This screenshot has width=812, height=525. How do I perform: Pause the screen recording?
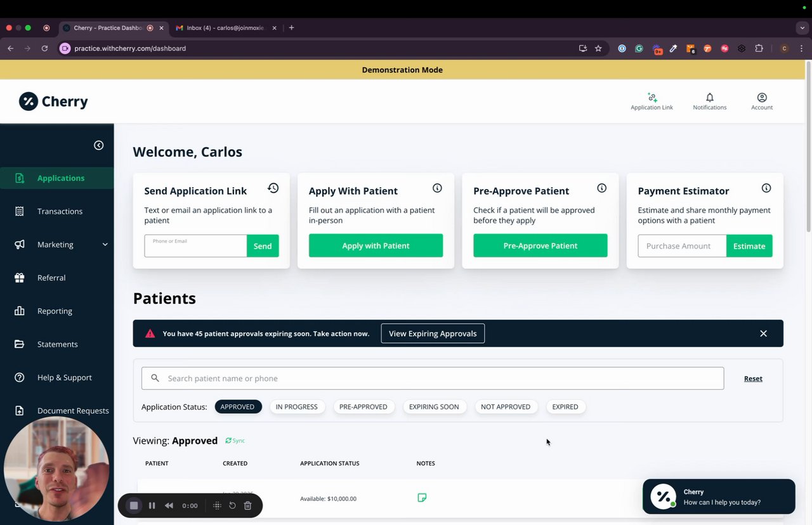point(152,505)
